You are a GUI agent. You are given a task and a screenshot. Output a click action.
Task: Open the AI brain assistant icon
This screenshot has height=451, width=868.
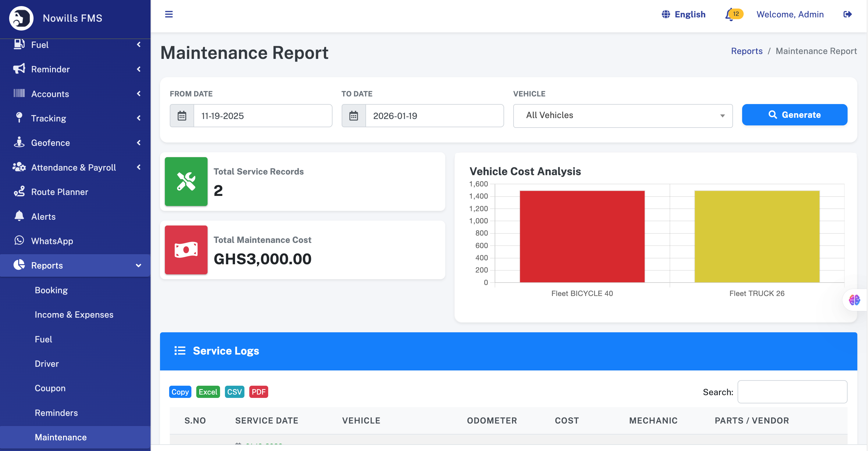(x=854, y=300)
